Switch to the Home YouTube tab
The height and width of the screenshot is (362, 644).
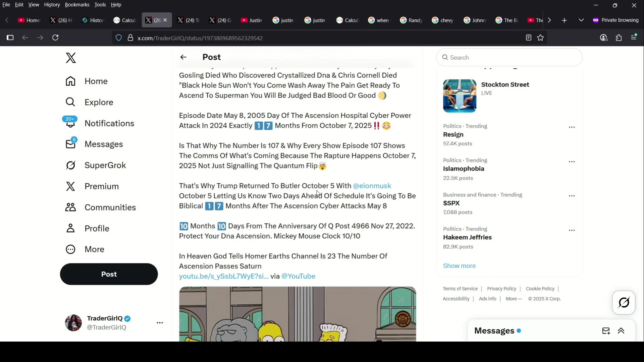coord(29,20)
